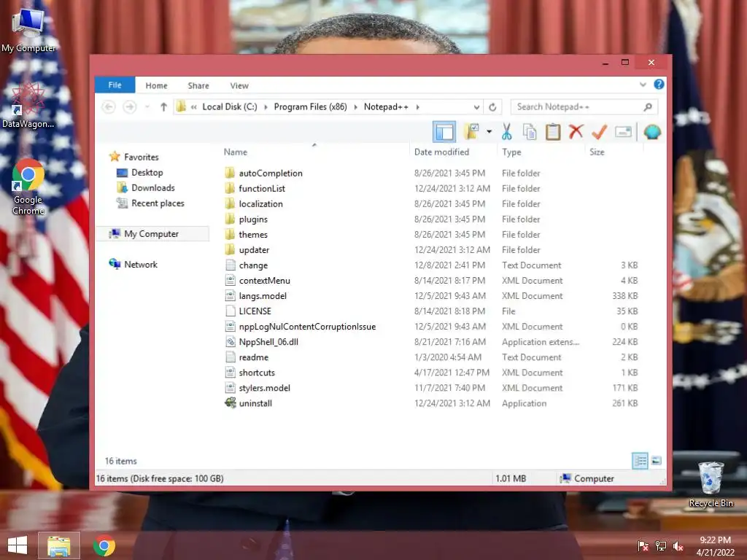Screen dimensions: 747x560
Task: Select the contextMenu XML file
Action: [x=264, y=281]
